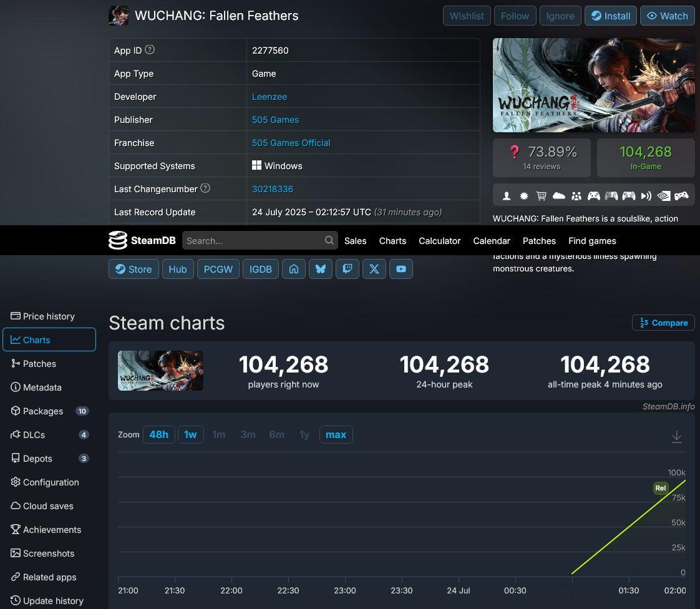Click the Rel release marker on chart
The image size is (700, 609).
click(x=660, y=488)
